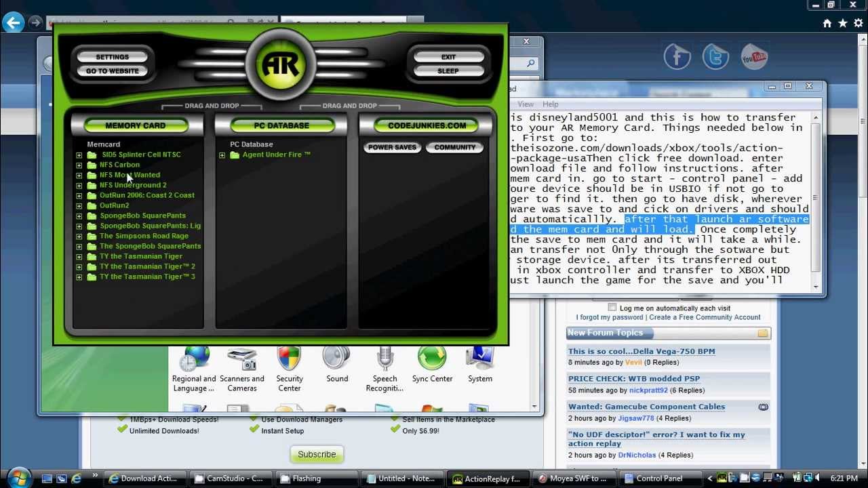Open Wanted: Gamecube Component Cables topic
This screenshot has width=868, height=488.
pyautogui.click(x=646, y=407)
